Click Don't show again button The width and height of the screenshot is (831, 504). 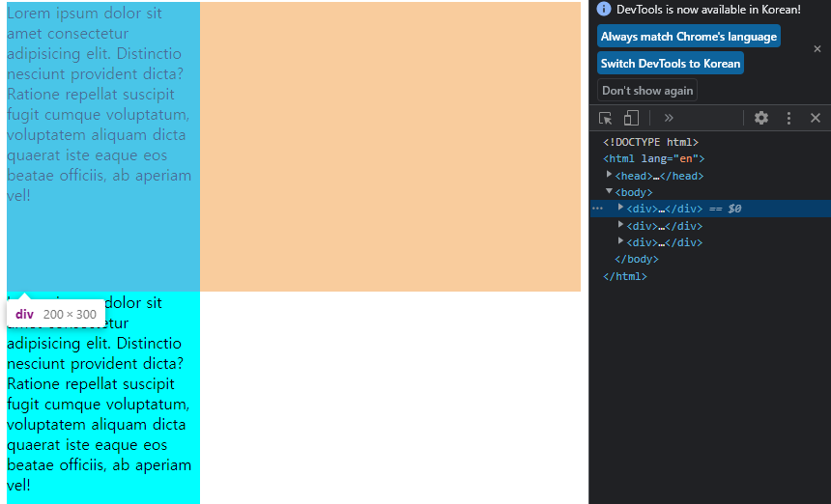pyautogui.click(x=647, y=90)
